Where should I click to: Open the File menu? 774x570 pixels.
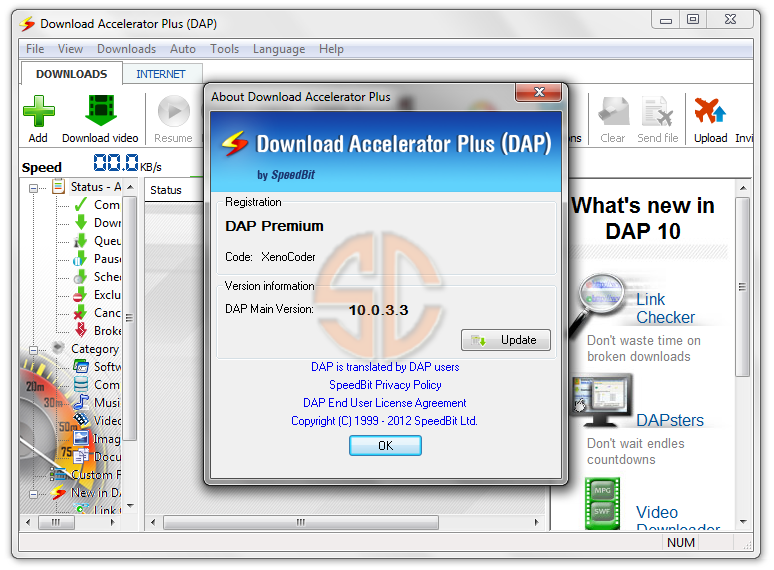tap(35, 49)
